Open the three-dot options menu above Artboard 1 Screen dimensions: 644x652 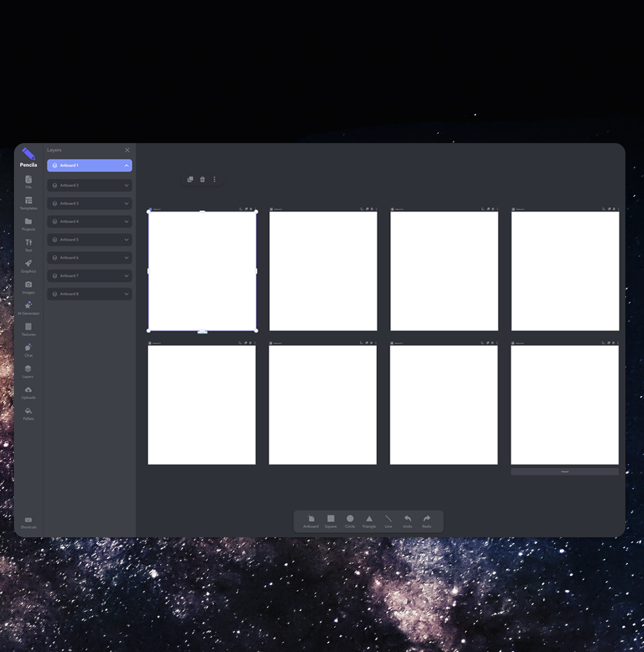point(214,179)
